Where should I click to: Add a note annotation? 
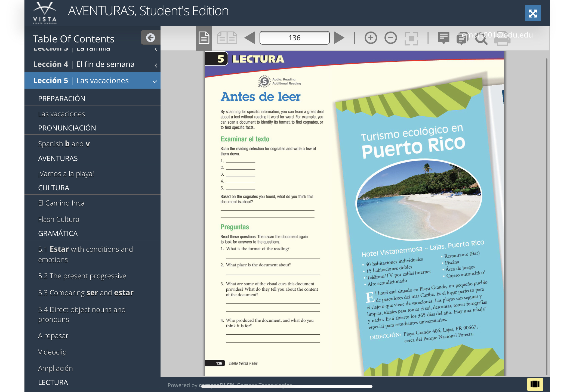443,38
